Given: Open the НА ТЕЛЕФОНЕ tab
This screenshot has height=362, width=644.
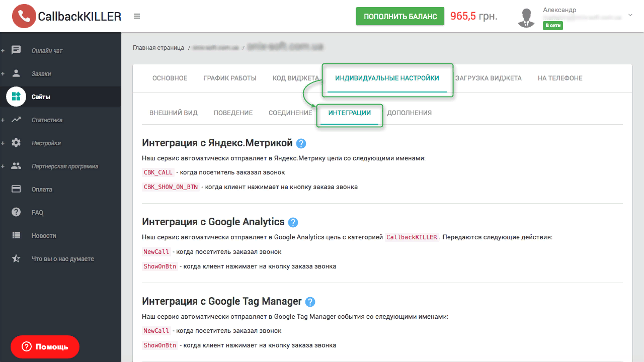Looking at the screenshot, I should pos(560,78).
